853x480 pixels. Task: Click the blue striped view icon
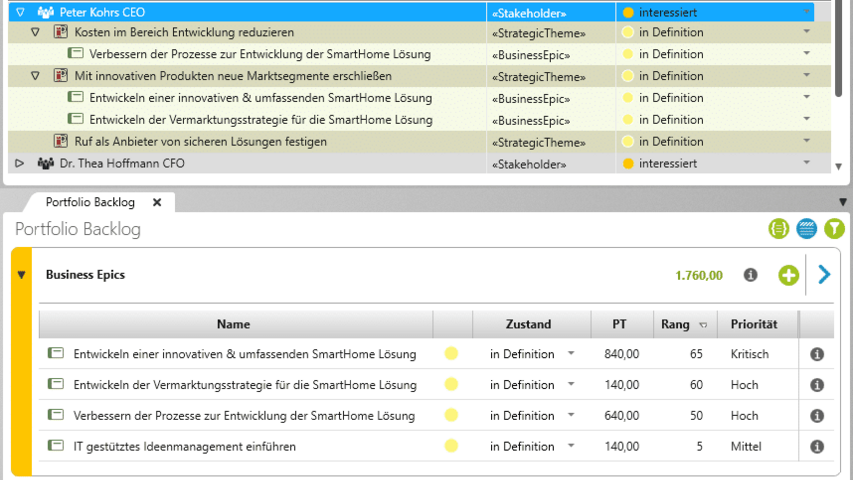pos(806,229)
